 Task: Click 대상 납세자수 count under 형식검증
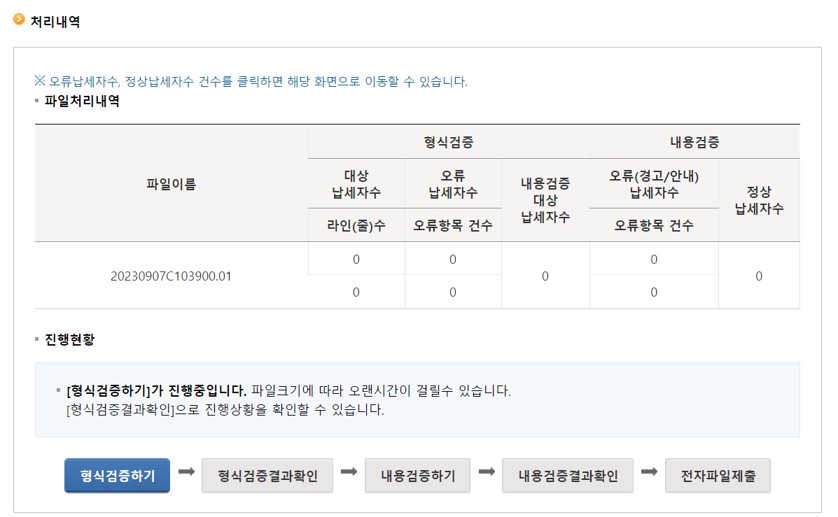tap(356, 259)
